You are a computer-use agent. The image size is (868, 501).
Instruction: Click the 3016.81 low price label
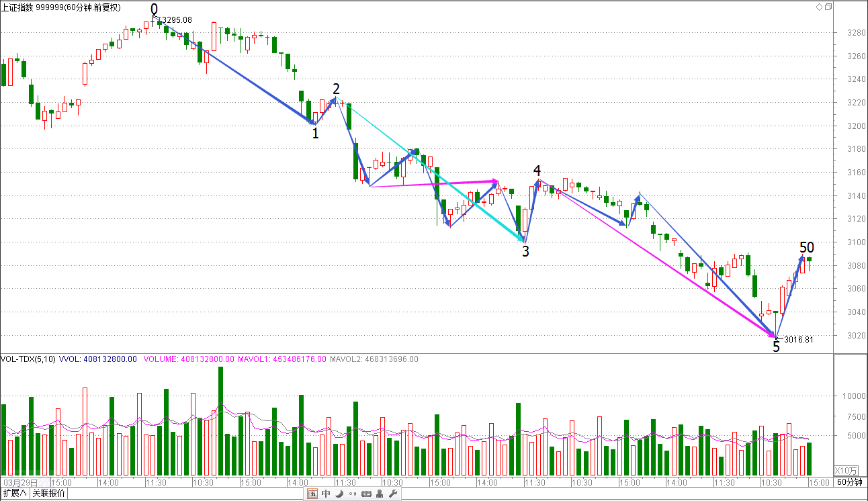pos(798,339)
